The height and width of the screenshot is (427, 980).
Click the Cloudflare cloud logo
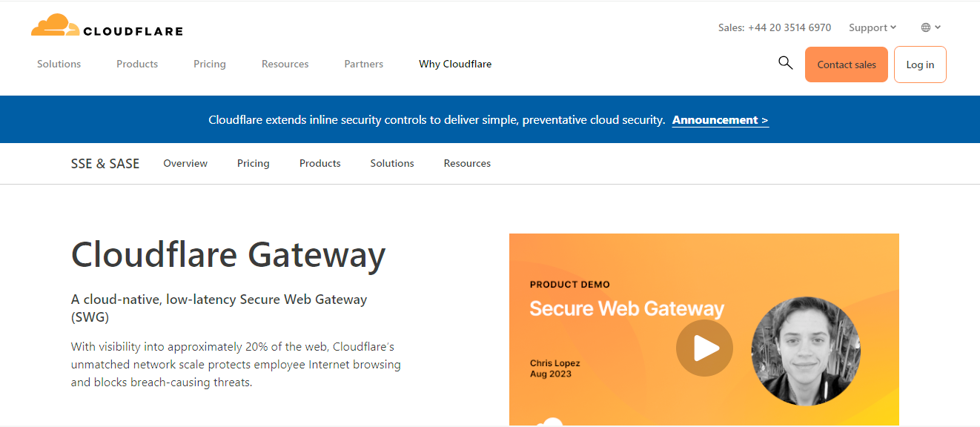pyautogui.click(x=56, y=26)
